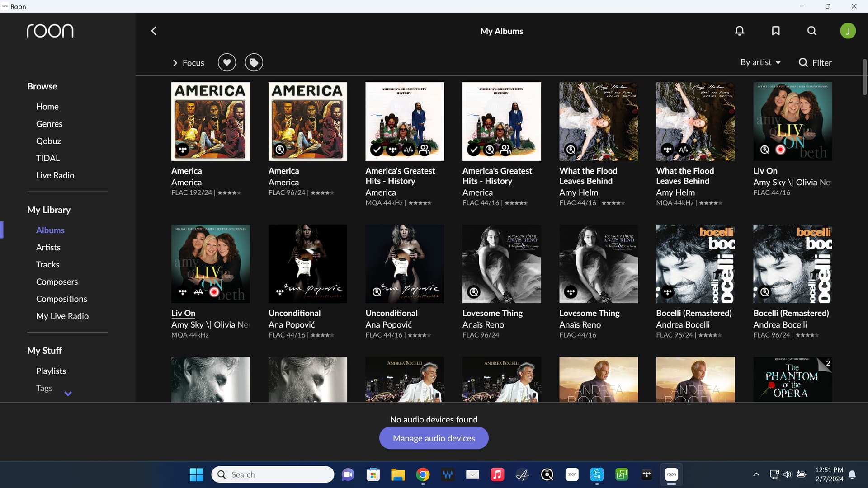
Task: Go back using the left arrow
Action: click(x=154, y=31)
